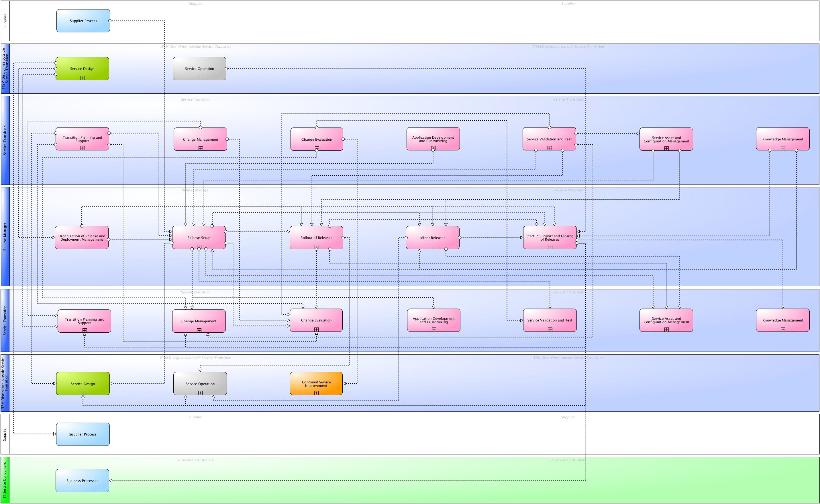Select the Business Processes box
The height and width of the screenshot is (504, 820).
pyautogui.click(x=82, y=480)
